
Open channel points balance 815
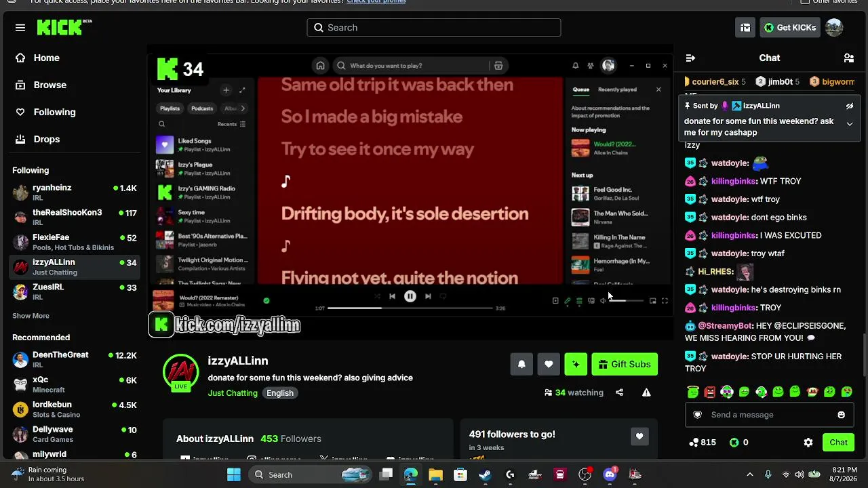pos(702,443)
